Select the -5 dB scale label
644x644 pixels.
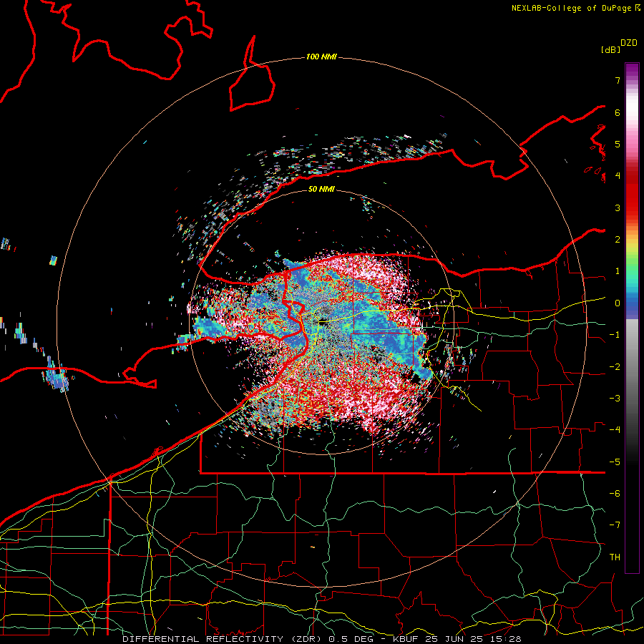615,462
